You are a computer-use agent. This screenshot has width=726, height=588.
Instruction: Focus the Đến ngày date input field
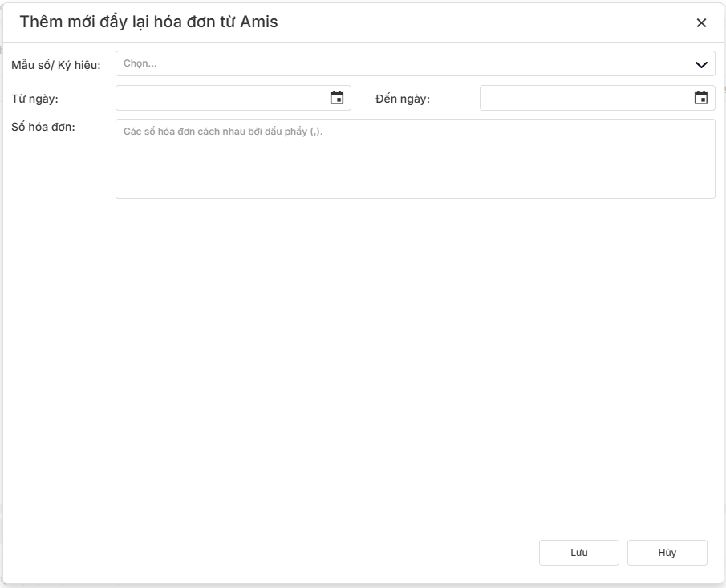(x=585, y=98)
